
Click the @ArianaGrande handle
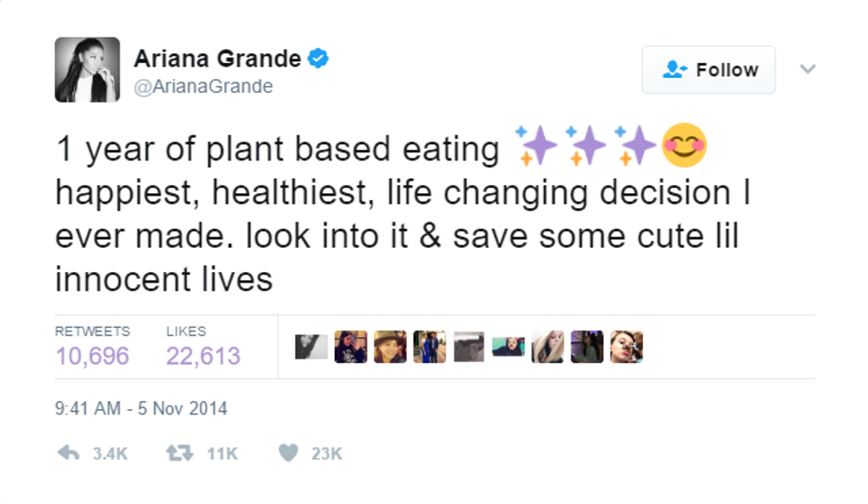(x=203, y=87)
